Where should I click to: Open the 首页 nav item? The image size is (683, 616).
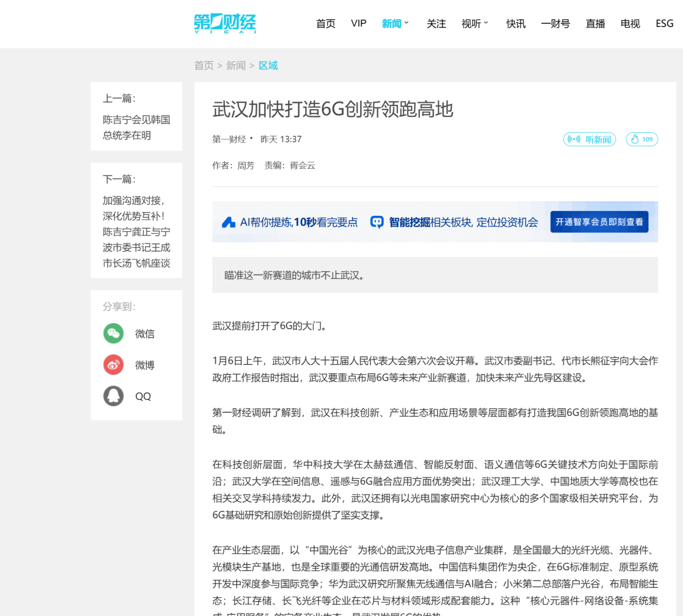(x=326, y=24)
